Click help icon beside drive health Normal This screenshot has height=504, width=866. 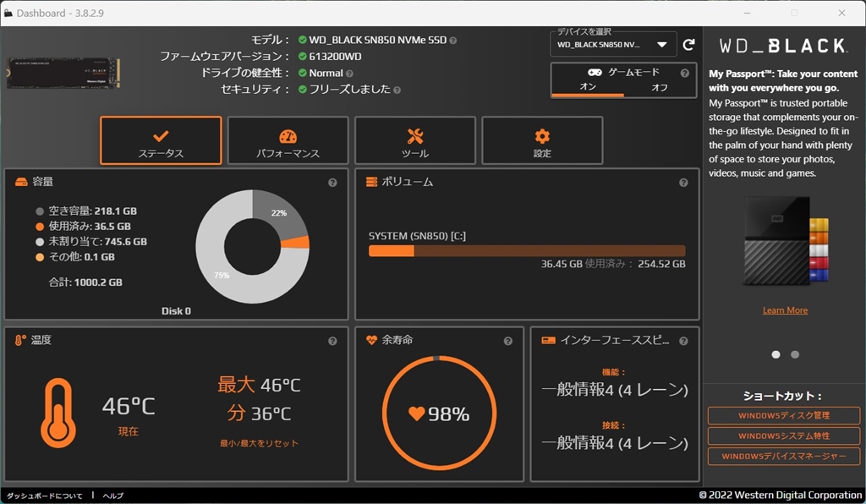[349, 74]
